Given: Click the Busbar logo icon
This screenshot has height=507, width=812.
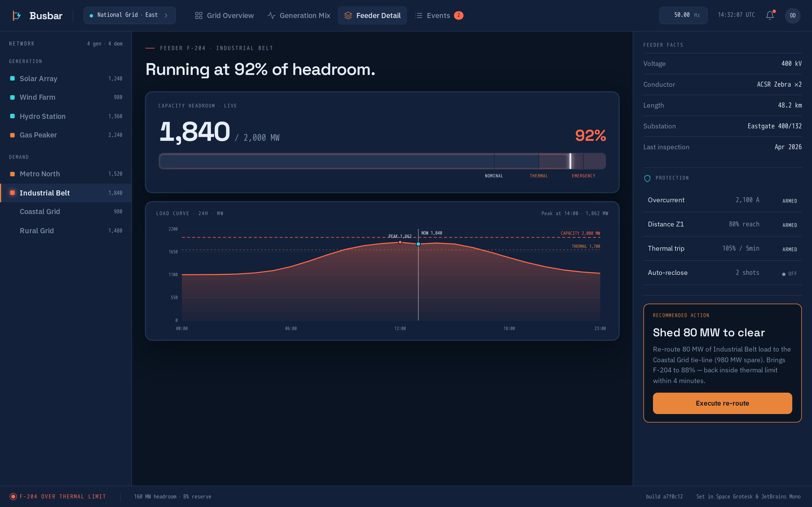Looking at the screenshot, I should point(17,16).
